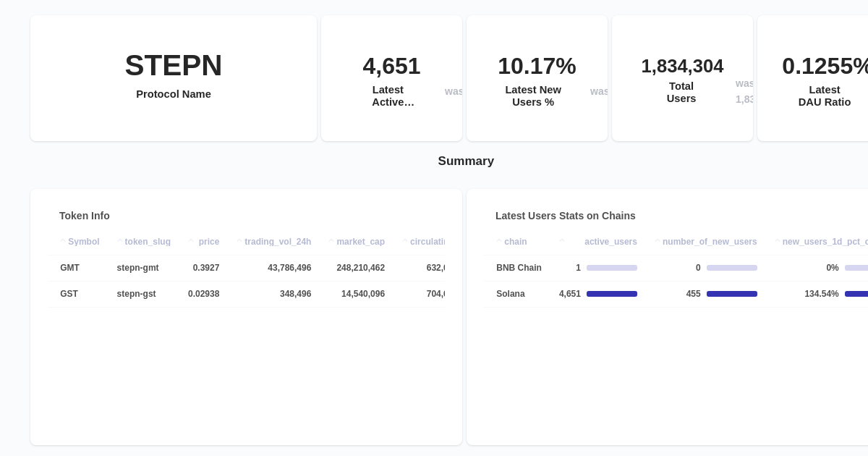The height and width of the screenshot is (456, 868).
Task: Select the Latest New Users % card
Action: 537,78
